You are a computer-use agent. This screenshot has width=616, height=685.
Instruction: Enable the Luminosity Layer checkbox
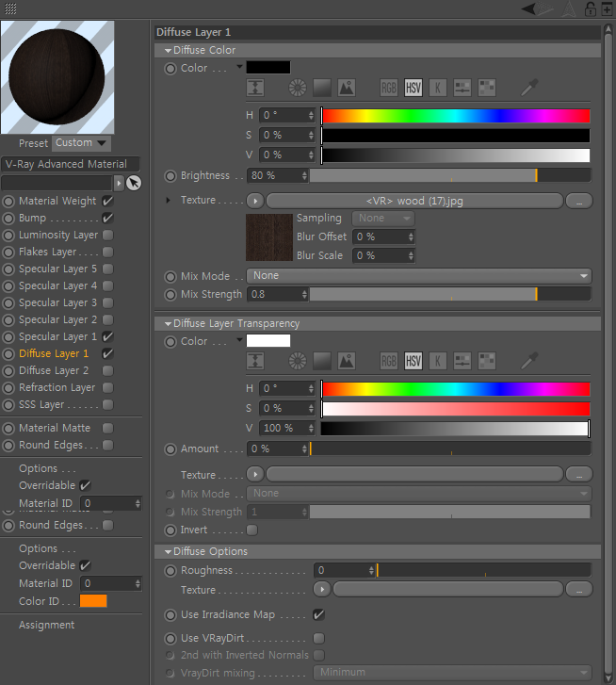[x=108, y=236]
